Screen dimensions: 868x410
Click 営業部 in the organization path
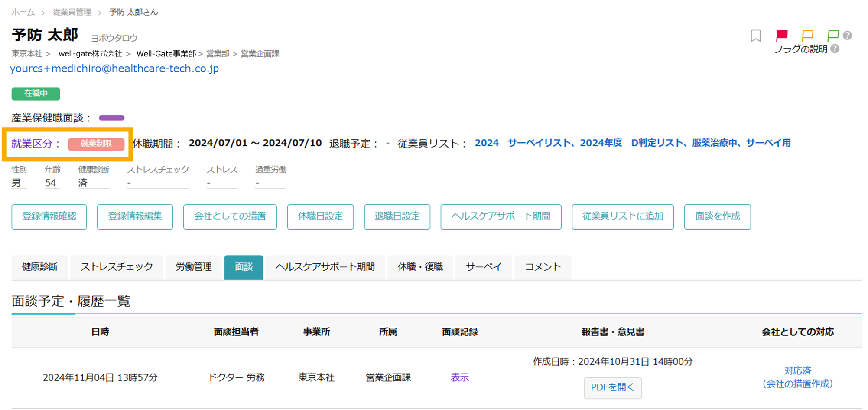[x=218, y=54]
